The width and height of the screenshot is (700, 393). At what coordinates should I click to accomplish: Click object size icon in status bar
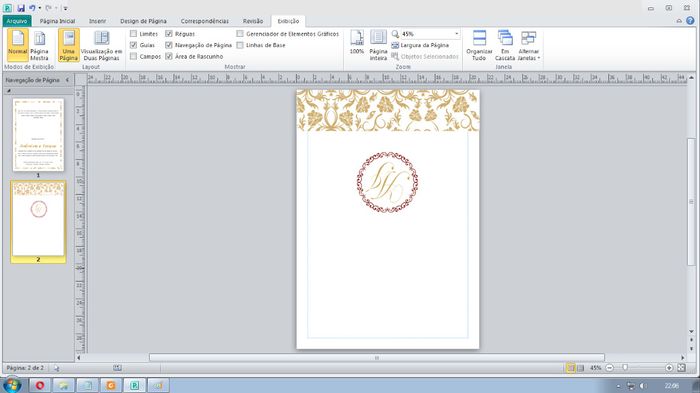[x=117, y=368]
